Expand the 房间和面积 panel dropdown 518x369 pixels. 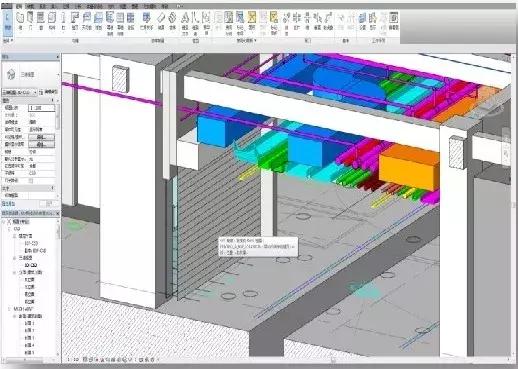246,40
